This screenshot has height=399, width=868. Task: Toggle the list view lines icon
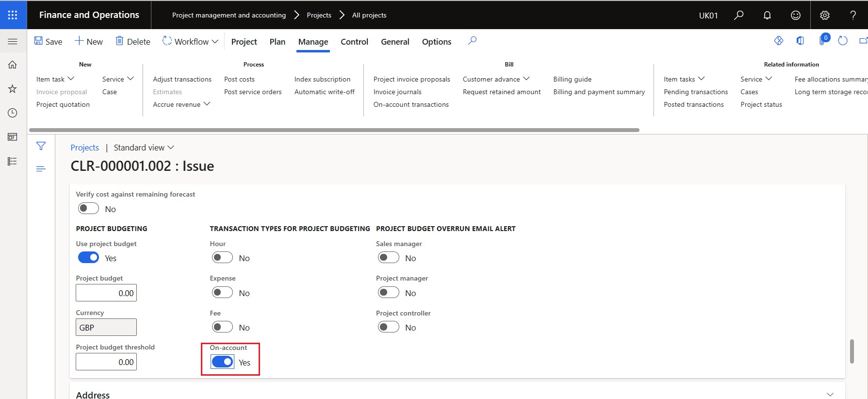tap(41, 169)
